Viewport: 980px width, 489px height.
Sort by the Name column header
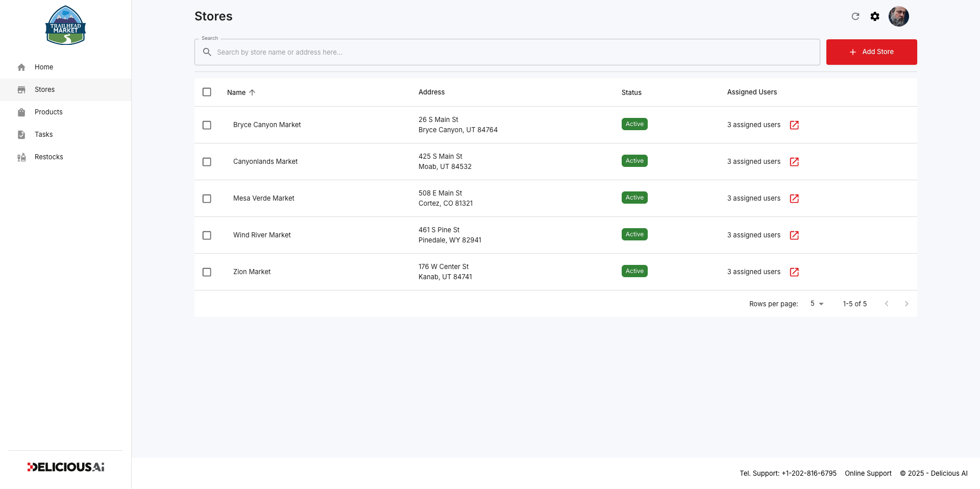[x=236, y=92]
